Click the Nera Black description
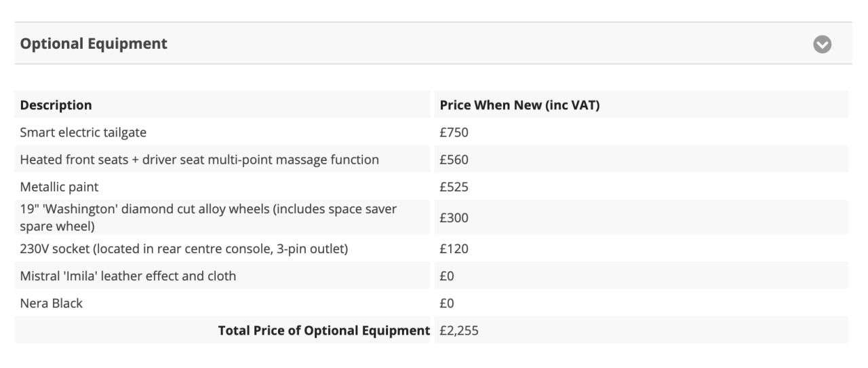 (x=52, y=303)
